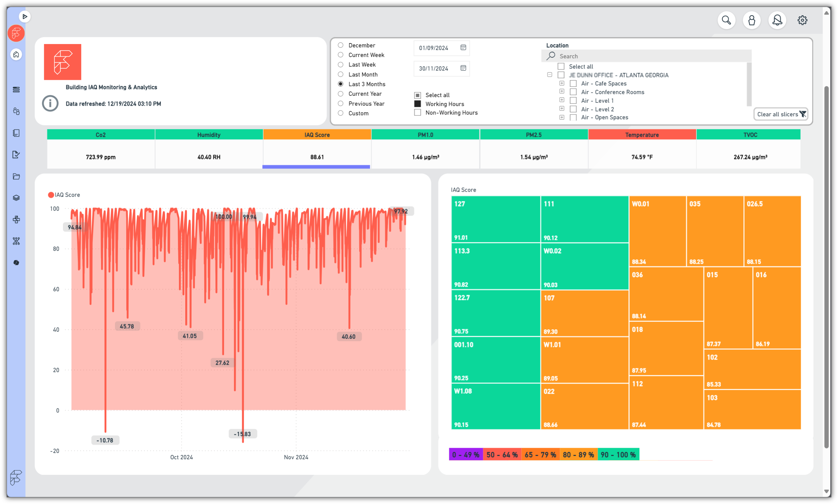Image resolution: width=838 pixels, height=504 pixels.
Task: Collapse the JE DUNN OFFICE tree node
Action: [549, 75]
